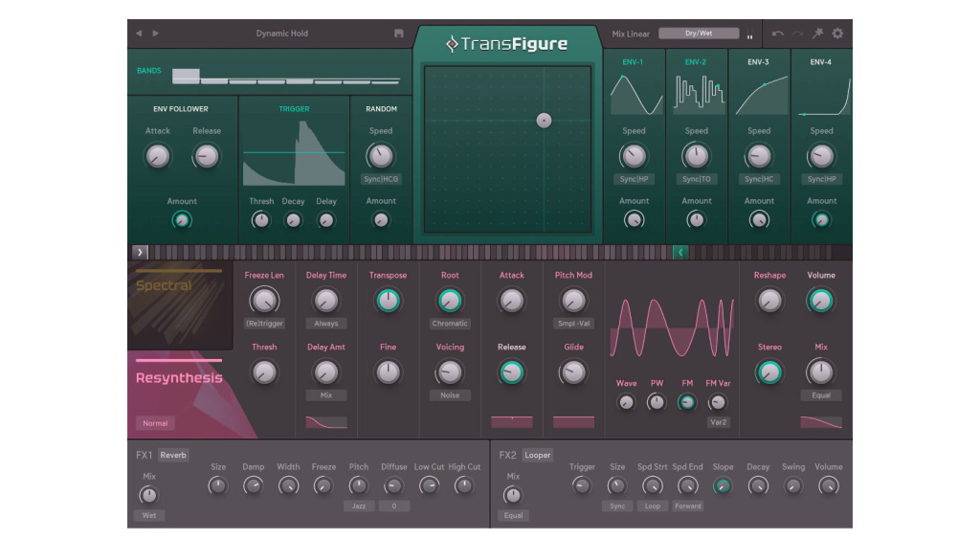Toggle the Loop button under Spd Strt

(x=653, y=506)
